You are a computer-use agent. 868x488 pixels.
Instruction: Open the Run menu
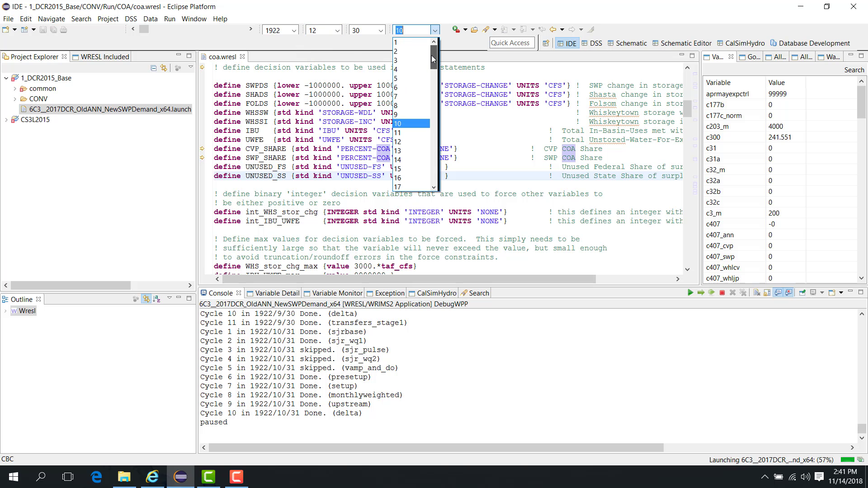170,19
